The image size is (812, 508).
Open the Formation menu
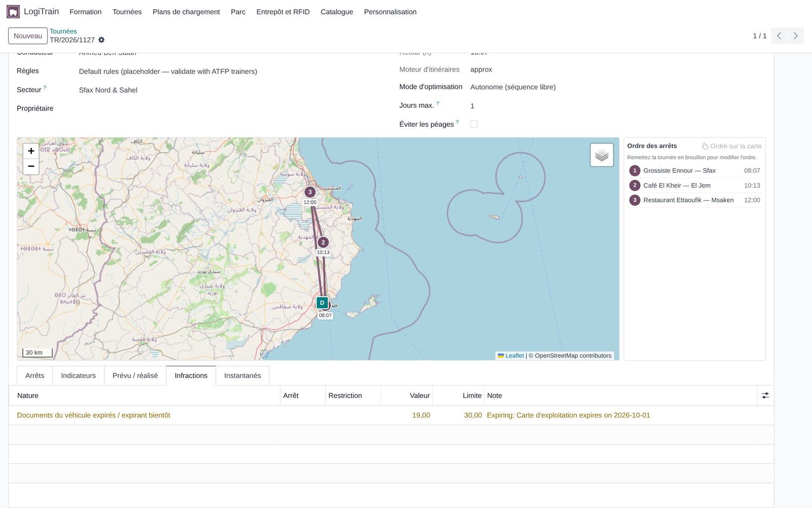[x=86, y=12]
